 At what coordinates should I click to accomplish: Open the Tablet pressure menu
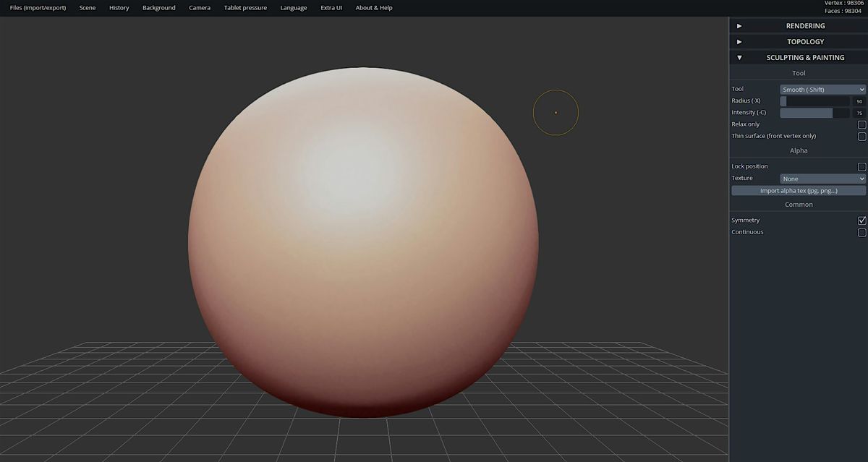click(x=244, y=8)
